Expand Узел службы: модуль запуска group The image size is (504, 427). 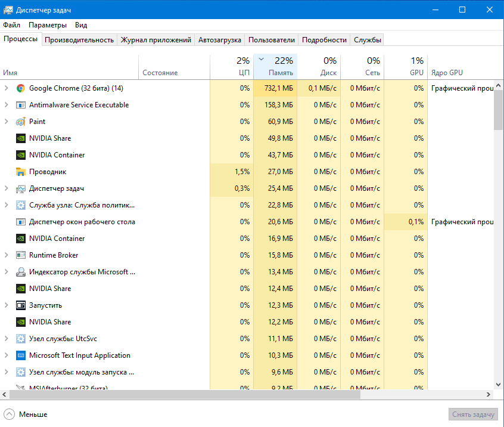click(x=6, y=372)
